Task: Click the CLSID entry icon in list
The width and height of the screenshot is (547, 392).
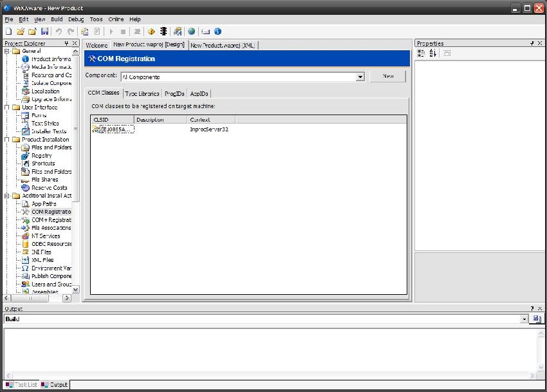Action: 96,129
